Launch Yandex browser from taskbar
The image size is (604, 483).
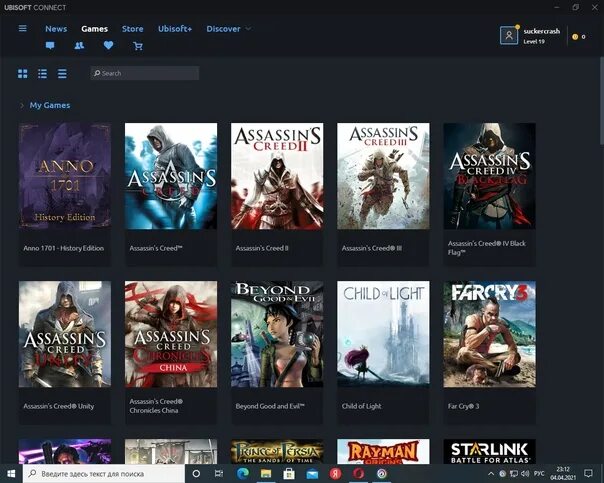(335, 474)
